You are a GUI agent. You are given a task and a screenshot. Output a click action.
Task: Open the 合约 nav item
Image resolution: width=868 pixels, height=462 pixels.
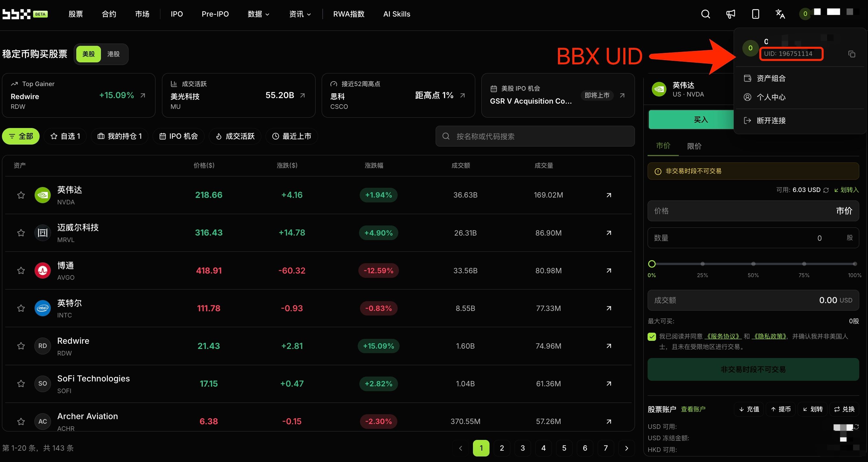[109, 14]
